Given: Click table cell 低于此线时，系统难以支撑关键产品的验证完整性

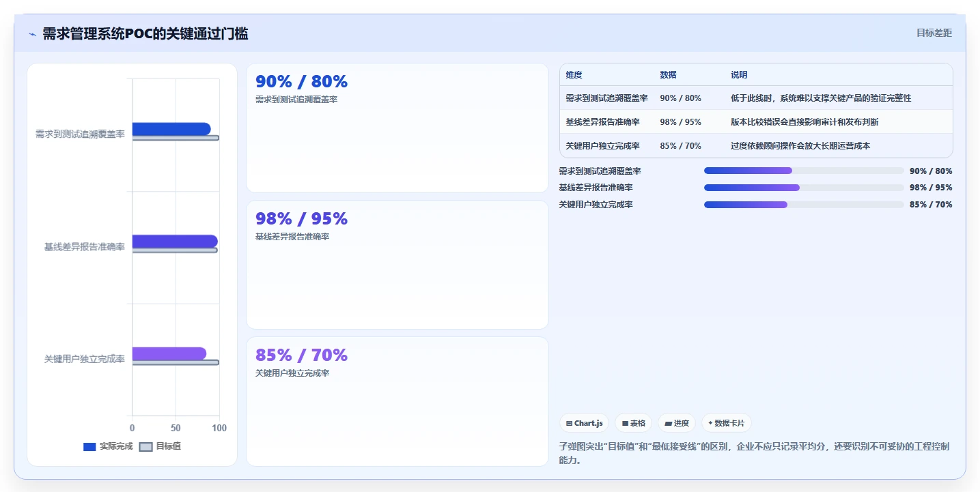Looking at the screenshot, I should (821, 98).
